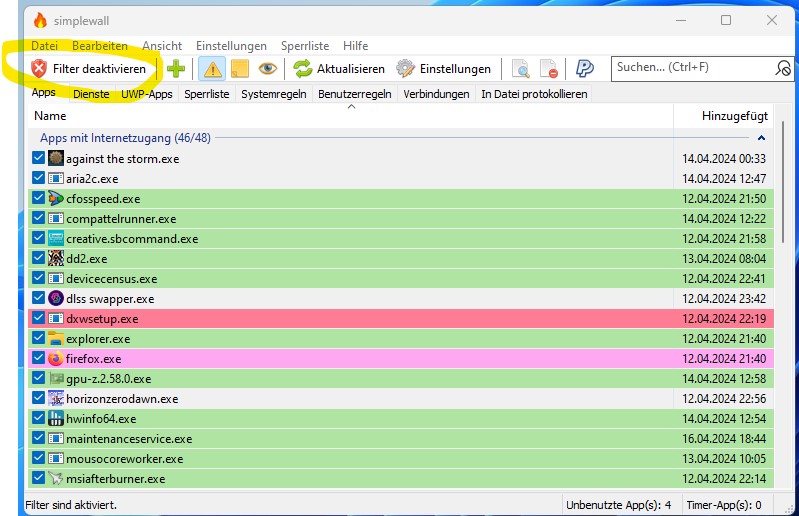Switch to the Benutzerregeln tab
Image resolution: width=799 pixels, height=516 pixels.
(355, 94)
